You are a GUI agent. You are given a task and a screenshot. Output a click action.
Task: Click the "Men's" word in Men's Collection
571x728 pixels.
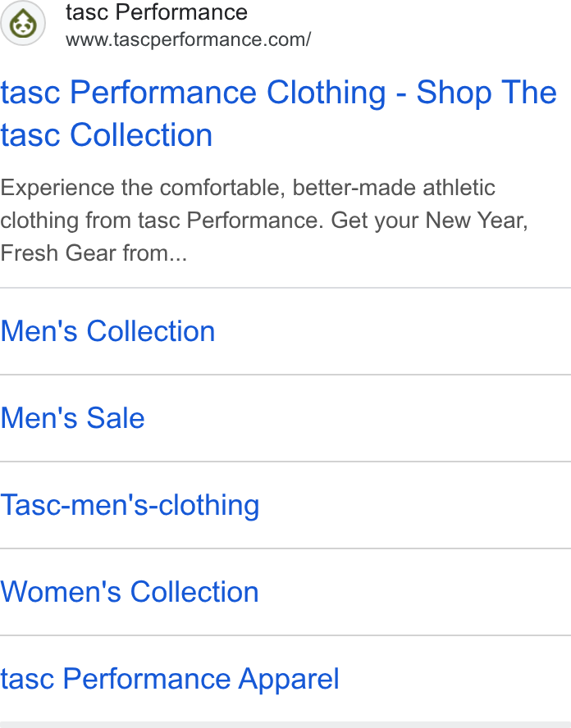coord(39,331)
